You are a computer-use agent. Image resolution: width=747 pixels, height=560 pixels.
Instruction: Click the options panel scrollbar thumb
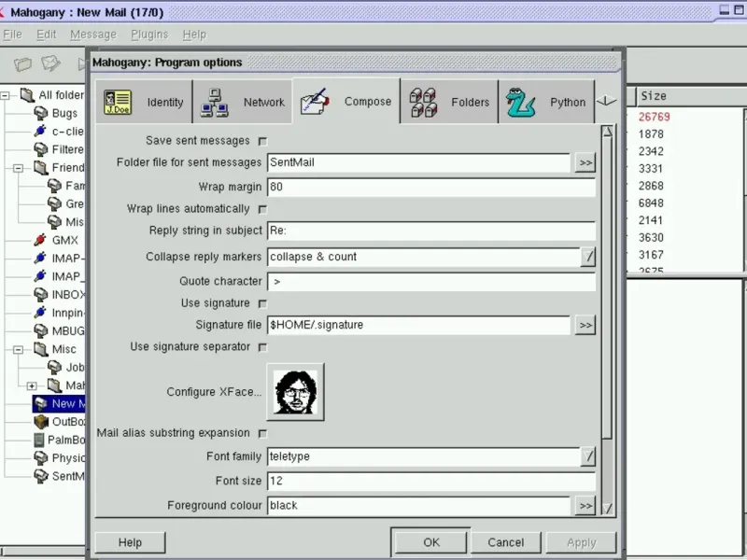pyautogui.click(x=607, y=288)
